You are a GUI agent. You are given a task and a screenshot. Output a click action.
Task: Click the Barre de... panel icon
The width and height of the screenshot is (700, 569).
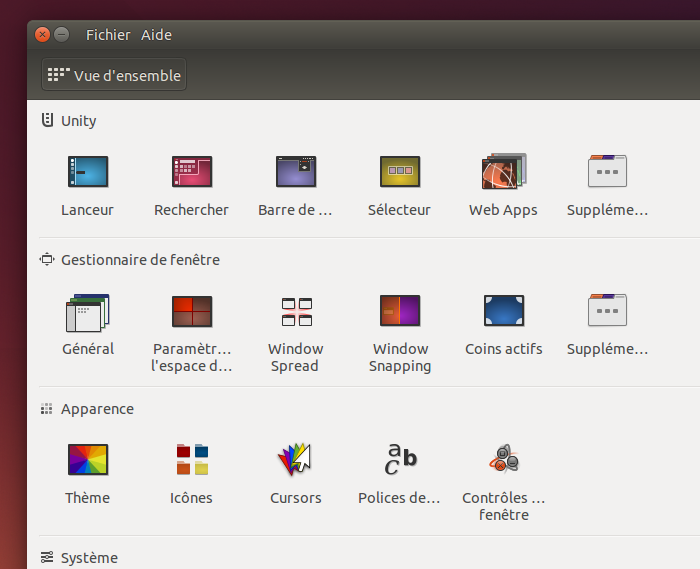pyautogui.click(x=295, y=172)
